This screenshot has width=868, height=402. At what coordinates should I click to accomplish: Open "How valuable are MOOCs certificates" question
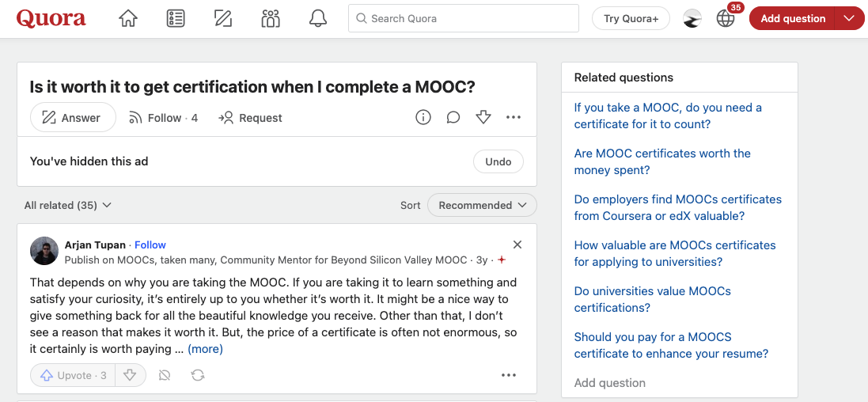pyautogui.click(x=675, y=253)
